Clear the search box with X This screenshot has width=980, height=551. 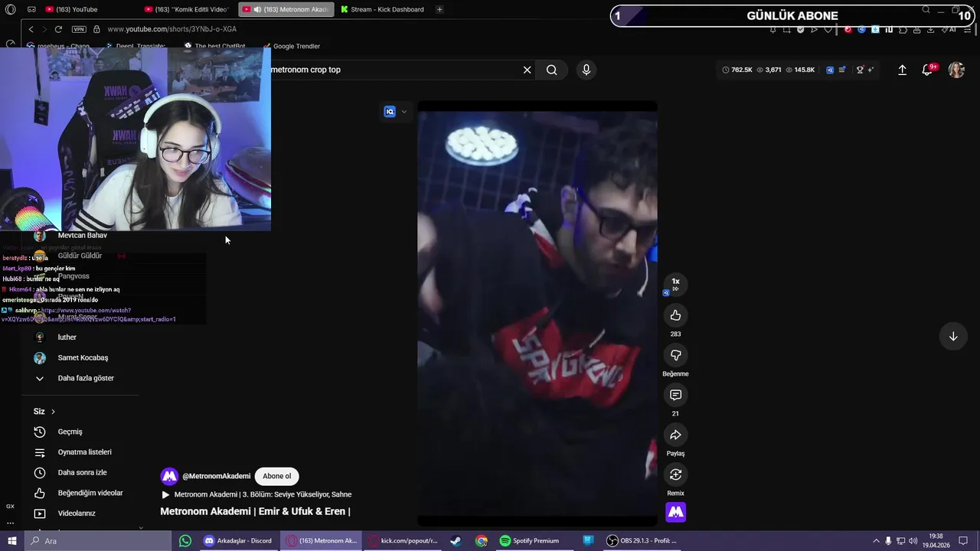click(527, 70)
